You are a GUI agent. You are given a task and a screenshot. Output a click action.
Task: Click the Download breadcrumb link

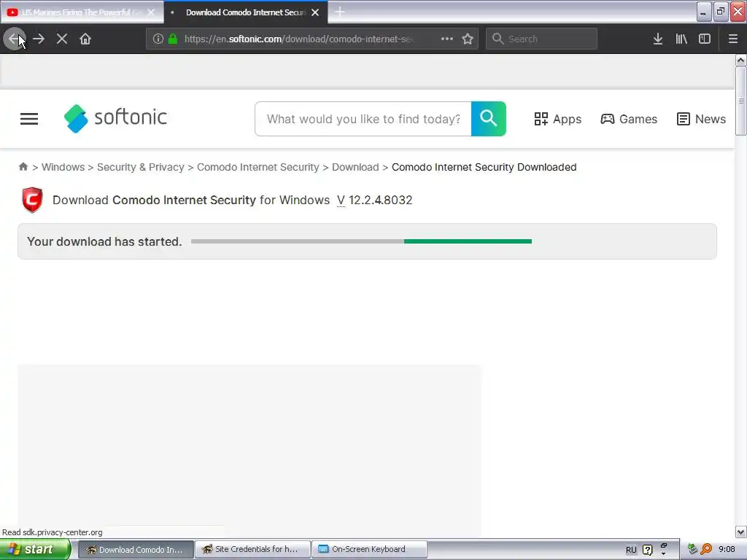[x=355, y=167]
